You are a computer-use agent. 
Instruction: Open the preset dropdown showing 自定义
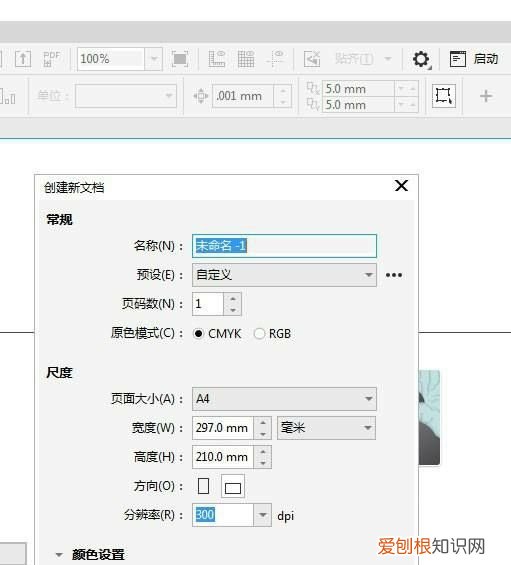click(x=284, y=275)
